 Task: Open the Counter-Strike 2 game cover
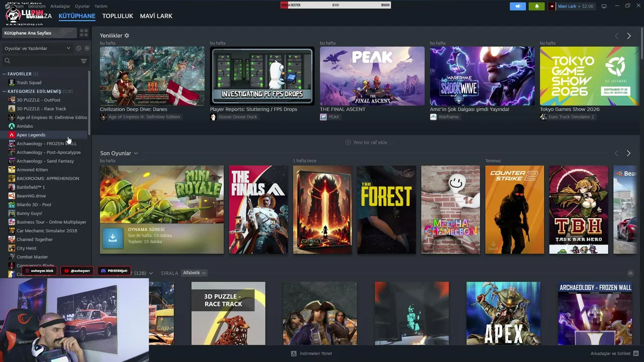coord(514,210)
